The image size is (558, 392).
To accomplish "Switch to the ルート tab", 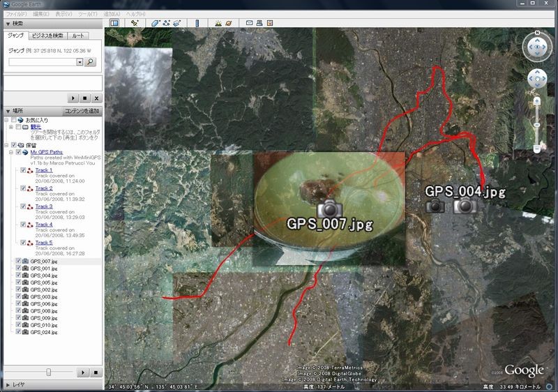I will click(78, 36).
